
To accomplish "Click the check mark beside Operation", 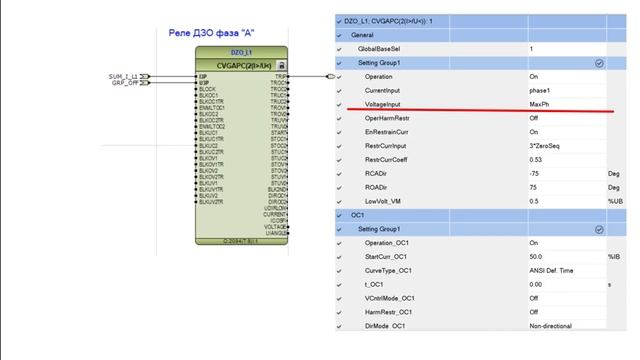I will (x=339, y=77).
